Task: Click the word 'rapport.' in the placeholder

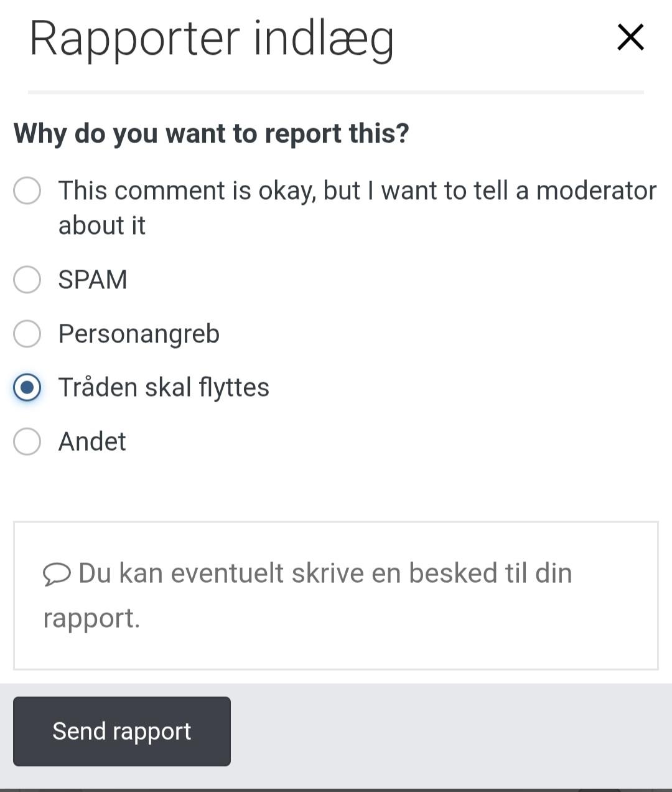Action: [x=91, y=618]
